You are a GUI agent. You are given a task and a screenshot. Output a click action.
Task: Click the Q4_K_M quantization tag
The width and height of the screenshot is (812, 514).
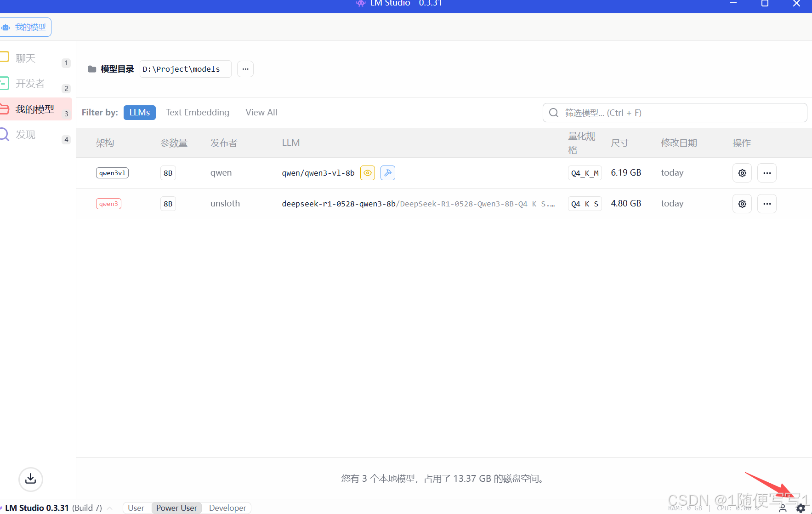click(585, 173)
